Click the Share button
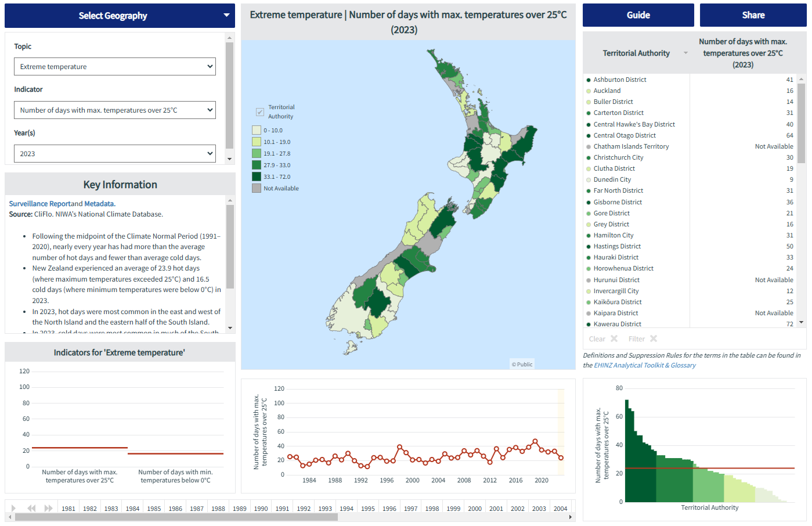This screenshot has height=526, width=812. point(753,15)
